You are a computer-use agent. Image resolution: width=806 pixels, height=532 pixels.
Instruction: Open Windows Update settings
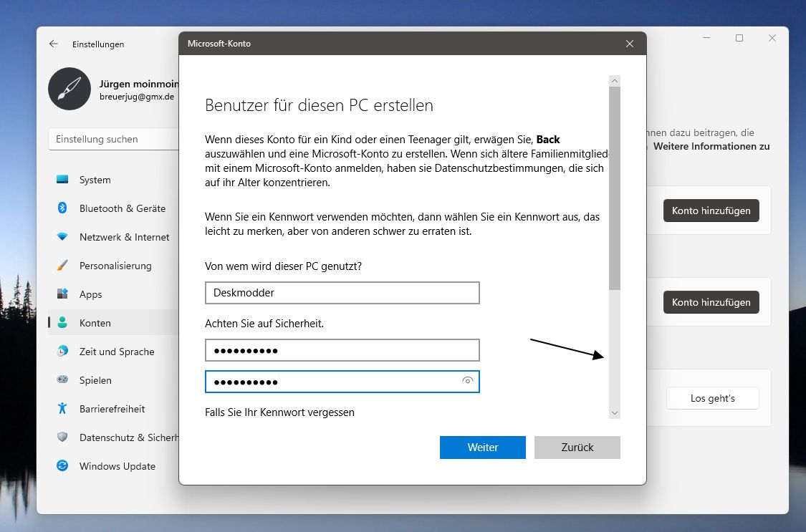click(x=114, y=466)
